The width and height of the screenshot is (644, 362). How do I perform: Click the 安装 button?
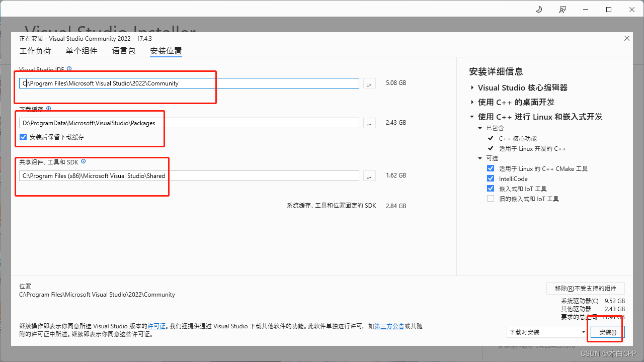pos(607,332)
